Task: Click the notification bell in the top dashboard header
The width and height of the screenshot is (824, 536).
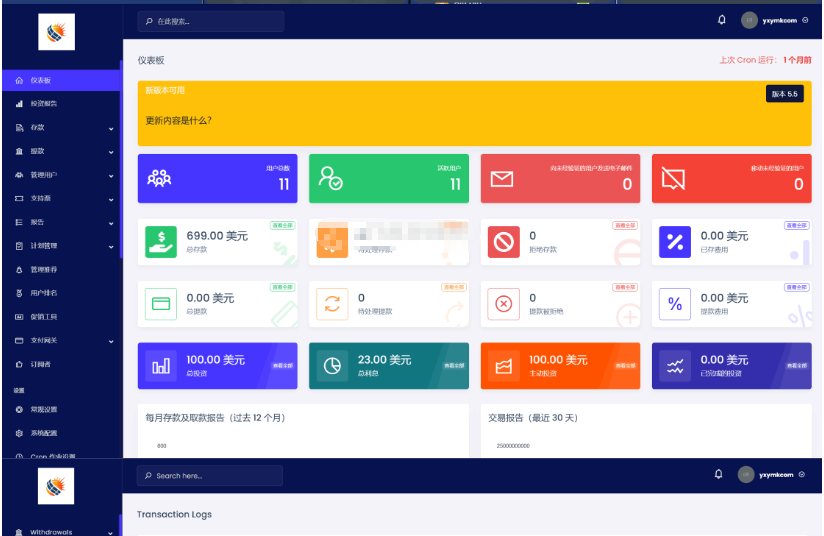Action: (x=722, y=20)
